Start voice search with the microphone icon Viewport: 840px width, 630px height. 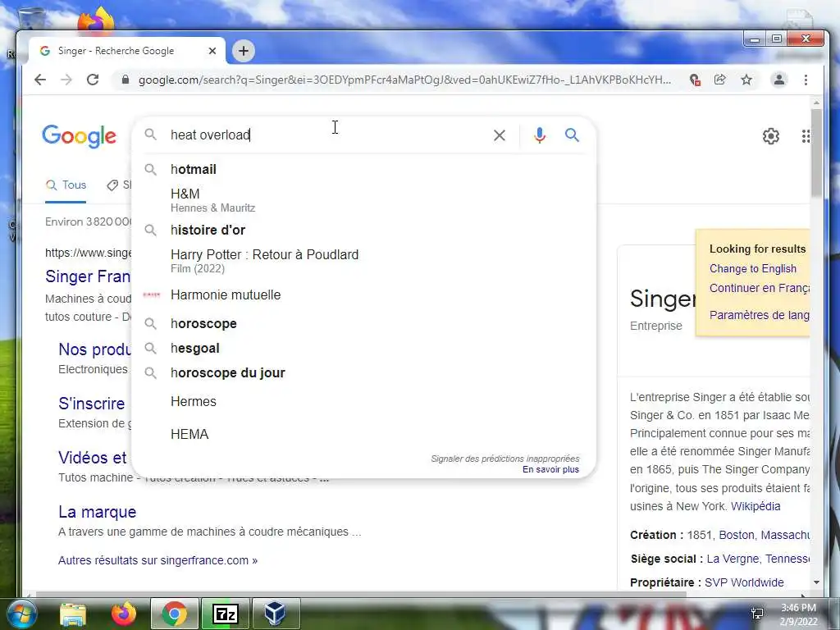pos(540,135)
